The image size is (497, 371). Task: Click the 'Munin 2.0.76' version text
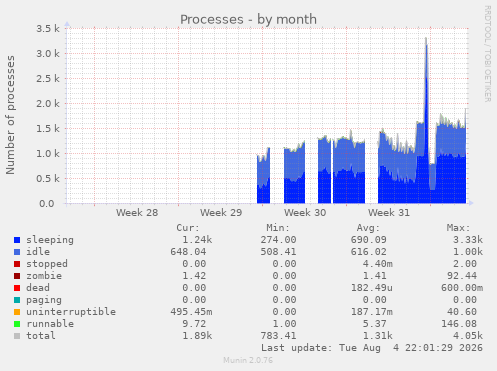248,361
